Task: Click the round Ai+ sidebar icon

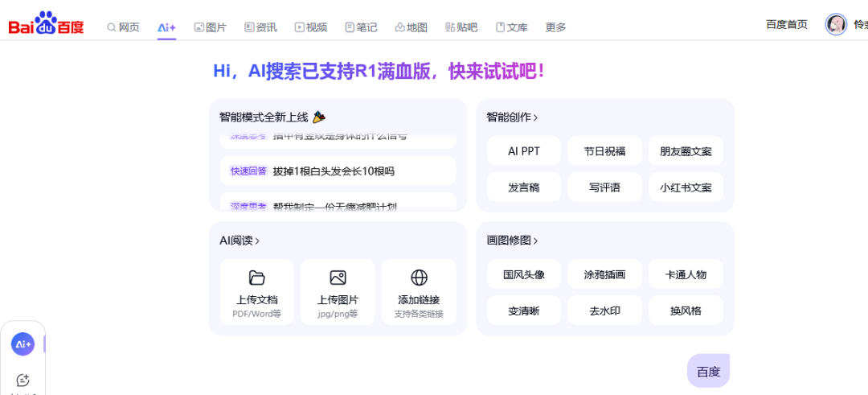Action: point(23,344)
